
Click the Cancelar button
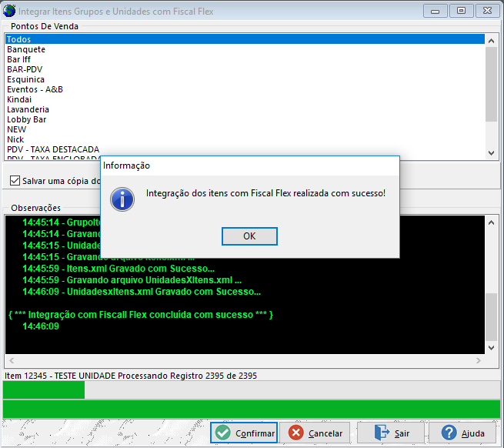(x=315, y=433)
